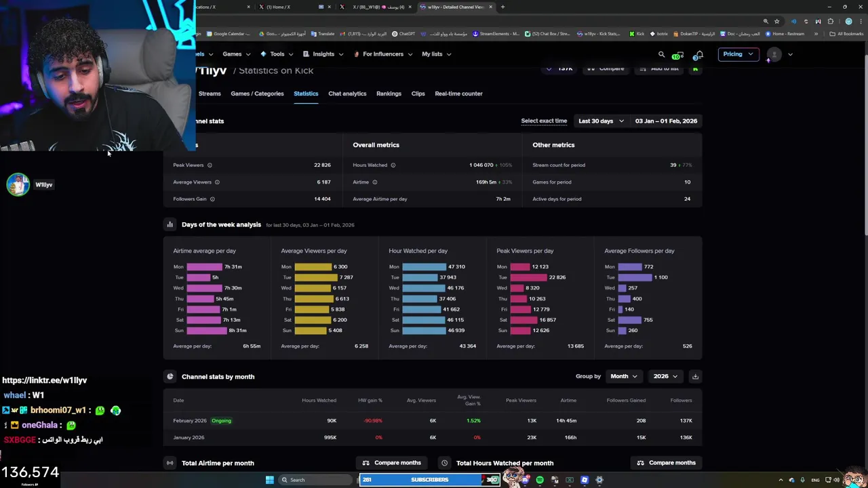This screenshot has width=868, height=488.
Task: Click the Select exact time link
Action: (x=544, y=121)
